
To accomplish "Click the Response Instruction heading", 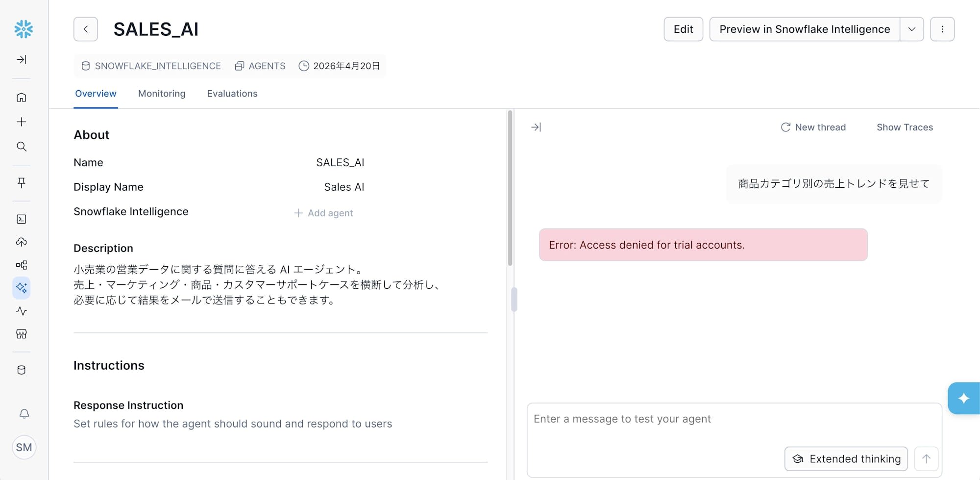I will coord(128,405).
